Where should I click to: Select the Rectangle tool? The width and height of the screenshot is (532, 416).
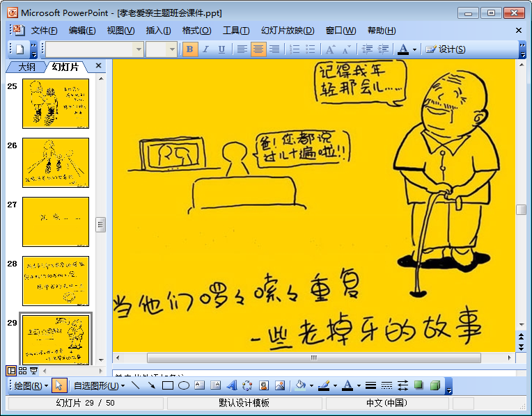click(x=168, y=386)
